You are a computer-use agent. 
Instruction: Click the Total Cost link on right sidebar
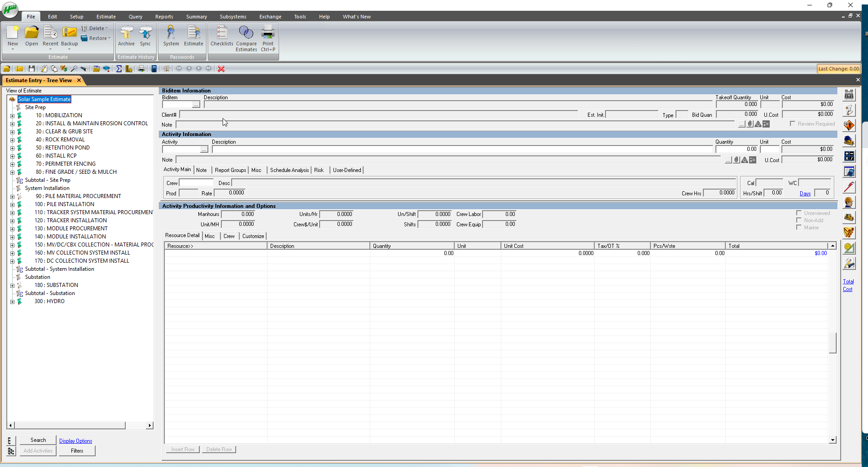tap(848, 285)
